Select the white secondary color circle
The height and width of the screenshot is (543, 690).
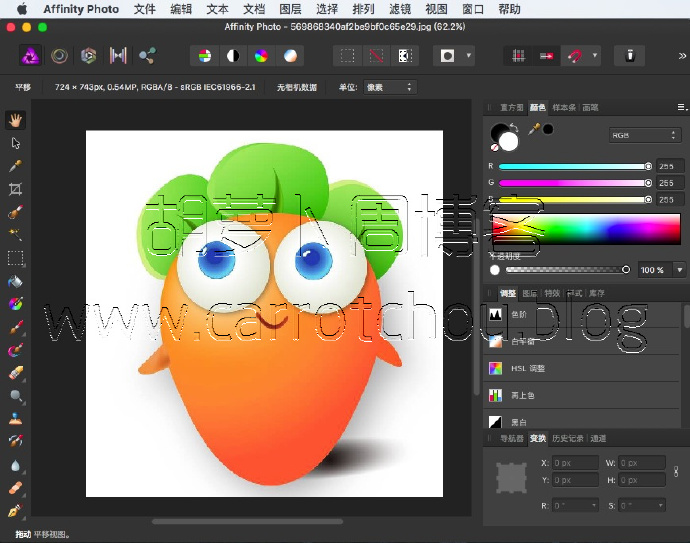point(509,142)
